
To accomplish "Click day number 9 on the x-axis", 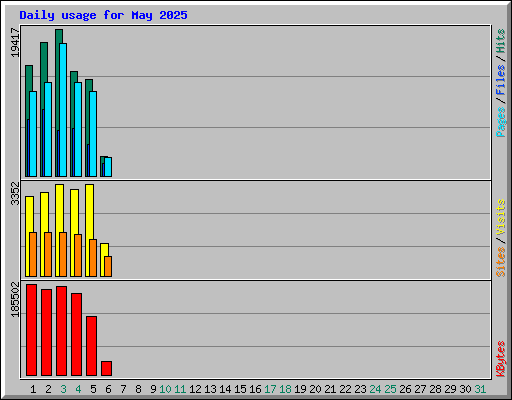I will [x=153, y=389].
